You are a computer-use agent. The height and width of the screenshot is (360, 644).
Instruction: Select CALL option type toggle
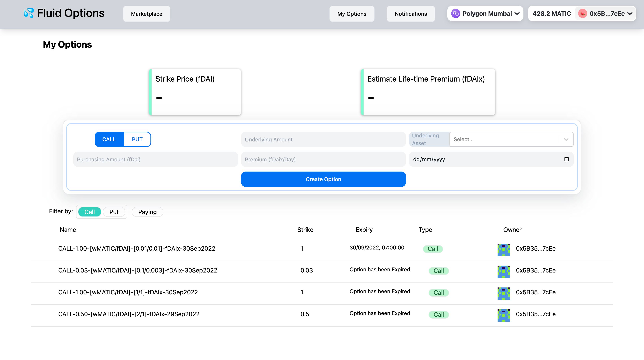[109, 139]
